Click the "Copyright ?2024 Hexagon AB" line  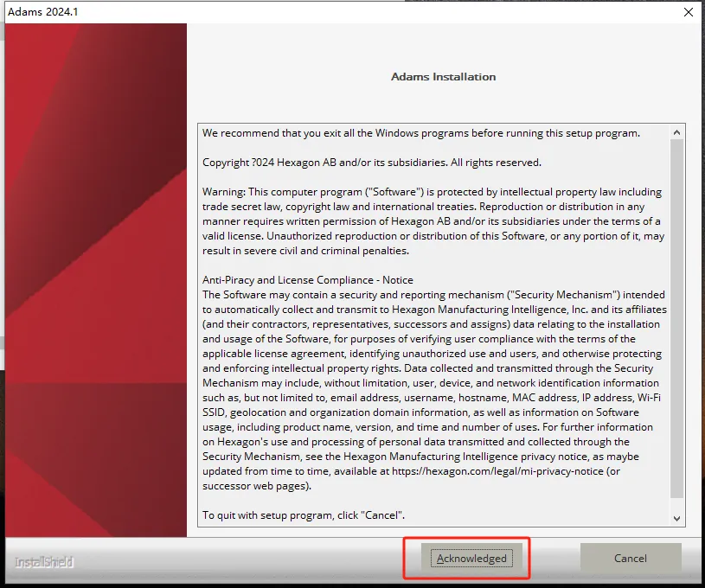point(371,163)
